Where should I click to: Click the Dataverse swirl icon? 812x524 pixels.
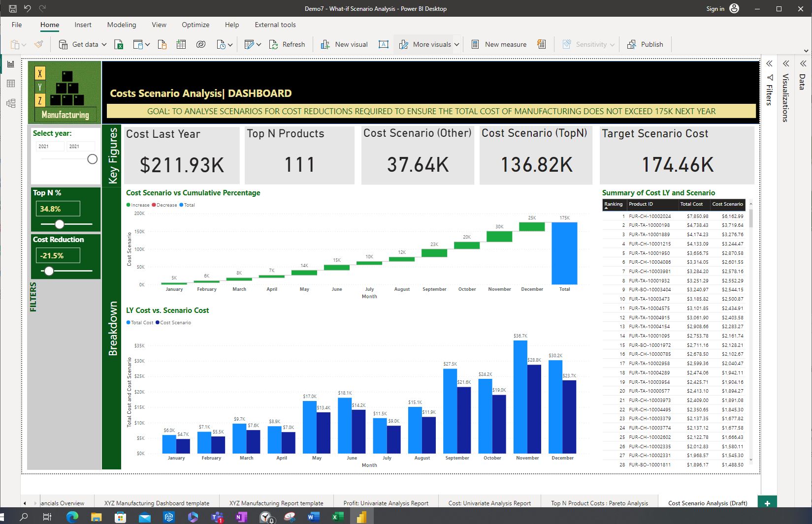pyautogui.click(x=200, y=44)
